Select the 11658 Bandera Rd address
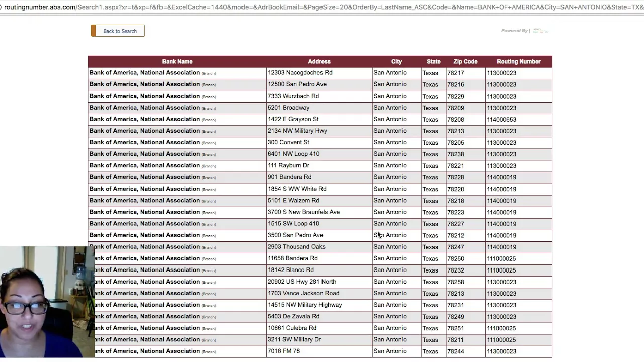 click(293, 258)
